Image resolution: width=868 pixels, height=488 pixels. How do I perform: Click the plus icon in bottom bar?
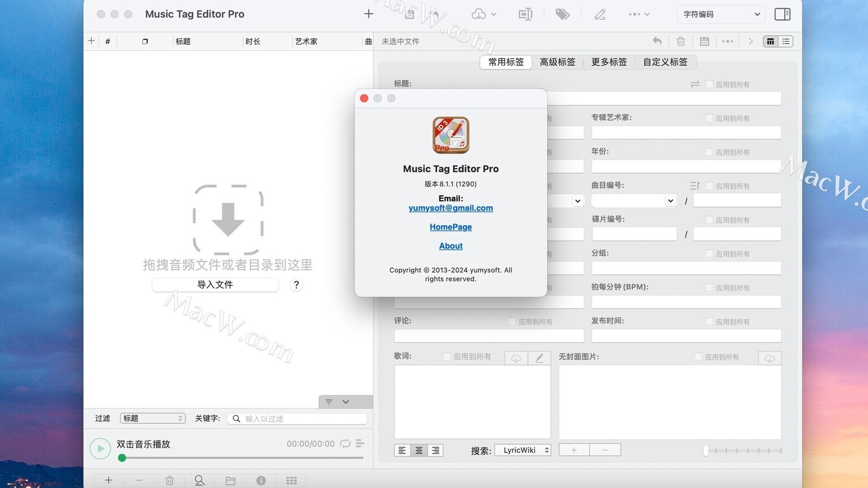108,480
